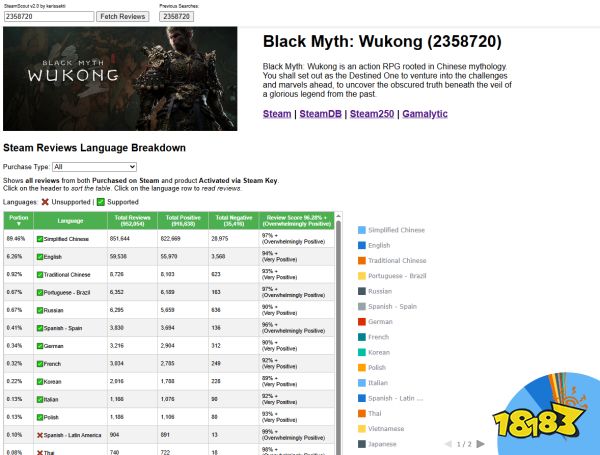Click Spanish - Spain supported check icon
Screen dimensions: 600x455
[x=40, y=328]
